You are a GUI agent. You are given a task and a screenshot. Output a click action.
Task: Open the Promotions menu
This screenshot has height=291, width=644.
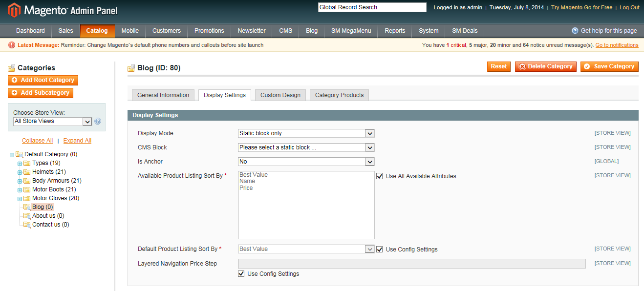[x=209, y=31]
